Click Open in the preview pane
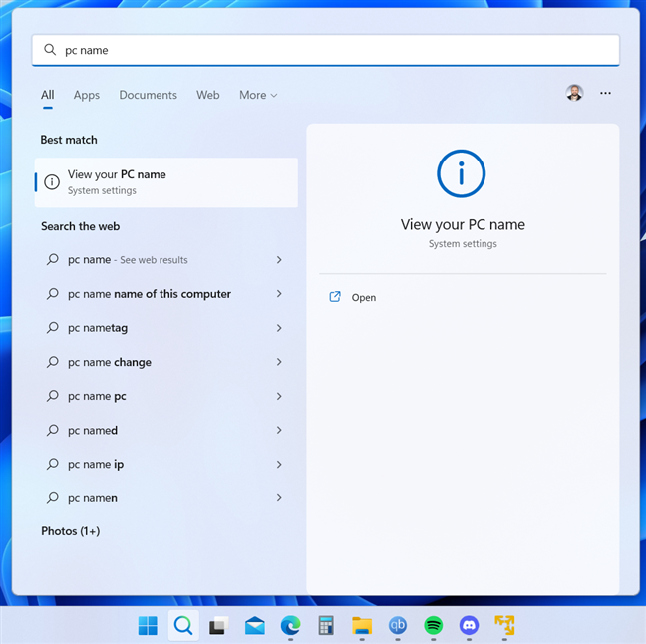Viewport: 646px width, 644px height. (363, 297)
